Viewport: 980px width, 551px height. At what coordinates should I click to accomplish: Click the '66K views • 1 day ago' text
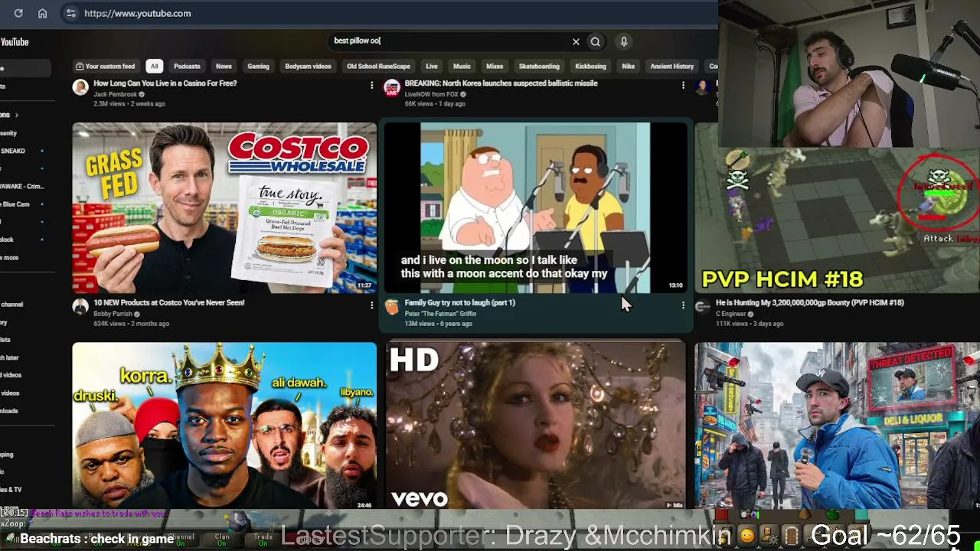click(x=435, y=104)
